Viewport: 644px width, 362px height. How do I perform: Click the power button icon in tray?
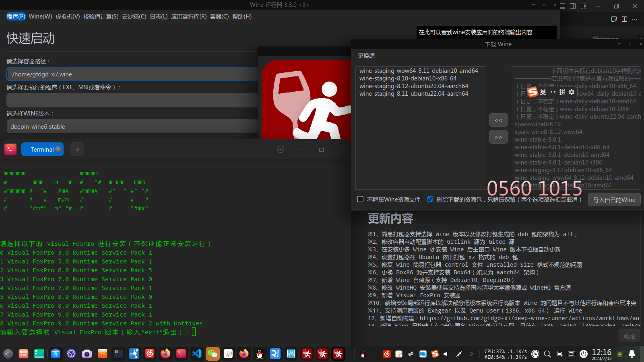(x=584, y=354)
